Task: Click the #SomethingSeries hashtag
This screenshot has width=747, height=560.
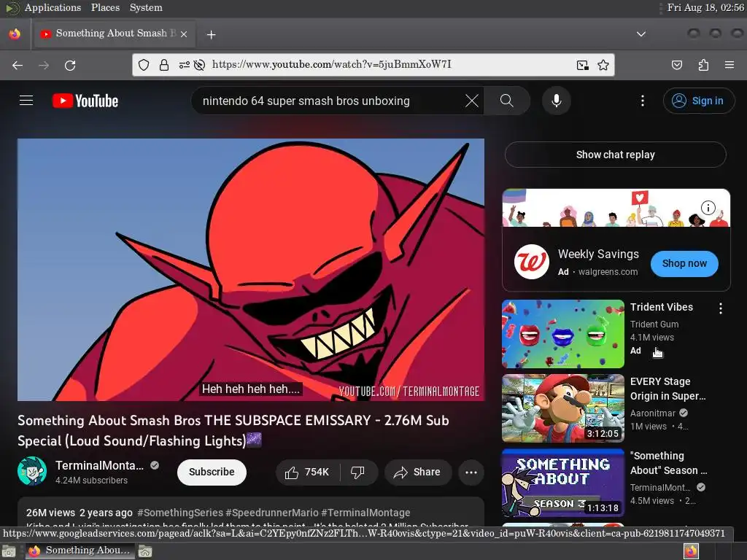Action: pos(179,513)
